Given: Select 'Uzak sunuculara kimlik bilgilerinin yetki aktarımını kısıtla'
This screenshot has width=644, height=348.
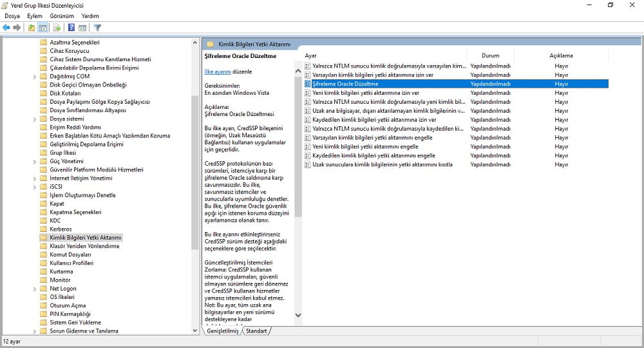Looking at the screenshot, I should pos(383,164).
